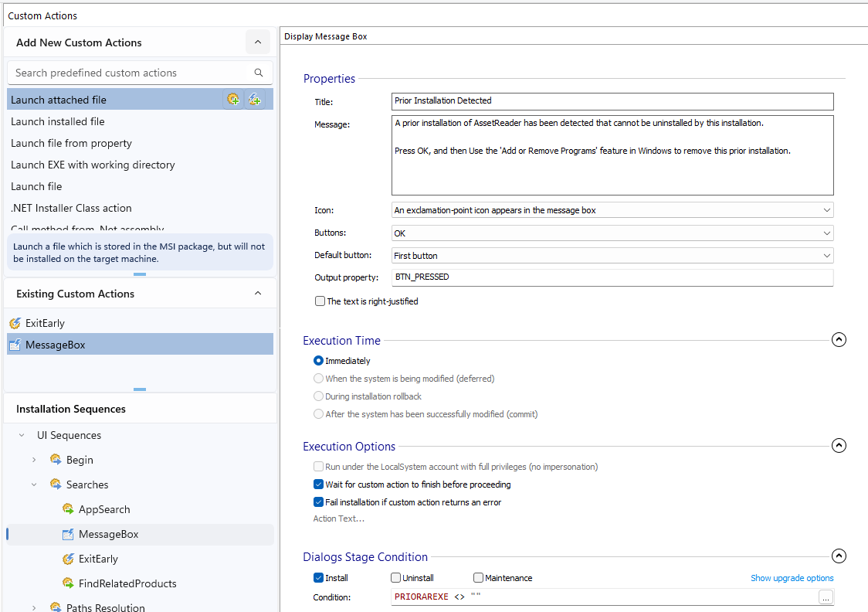Uncheck Wait for custom action to finish
Screen dimensions: 868x612
coord(319,484)
